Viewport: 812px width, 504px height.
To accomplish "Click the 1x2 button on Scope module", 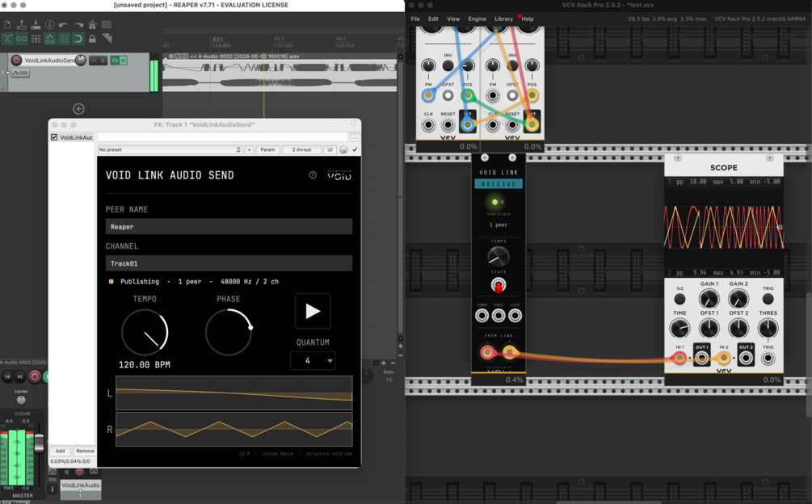I will (679, 299).
